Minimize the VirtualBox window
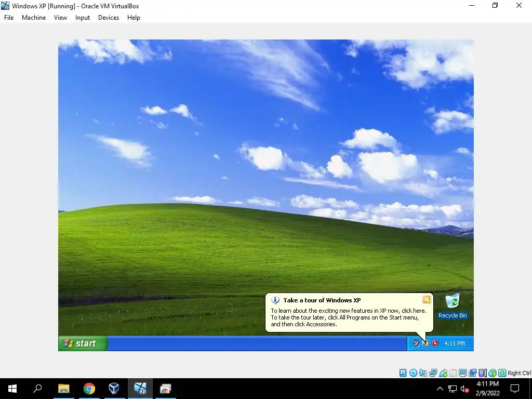 (472, 6)
